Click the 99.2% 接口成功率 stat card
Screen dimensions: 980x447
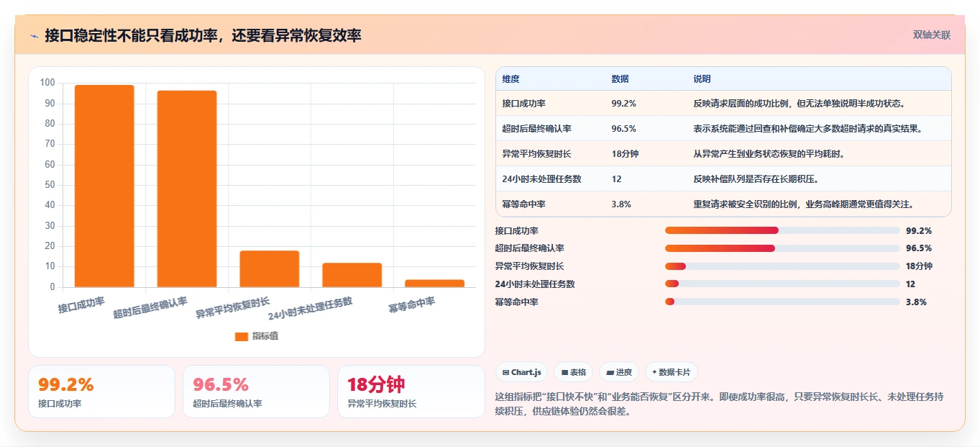(x=101, y=392)
